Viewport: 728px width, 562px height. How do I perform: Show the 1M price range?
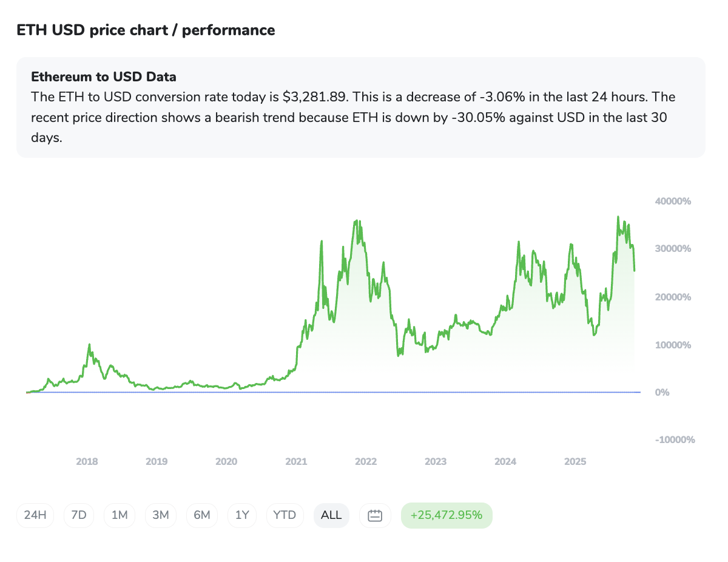(120, 515)
